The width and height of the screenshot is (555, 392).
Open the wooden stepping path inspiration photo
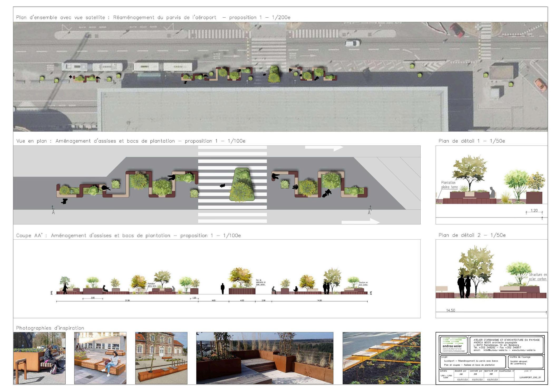(x=381, y=358)
